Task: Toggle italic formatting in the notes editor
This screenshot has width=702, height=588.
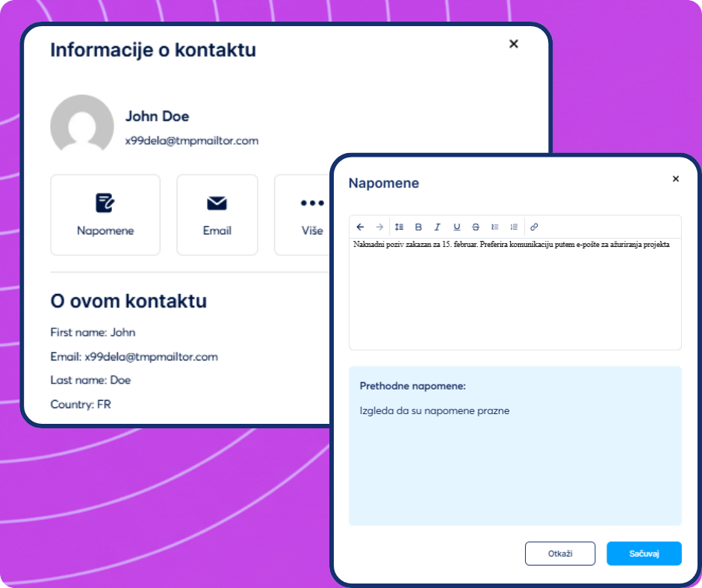Action: coord(438,227)
